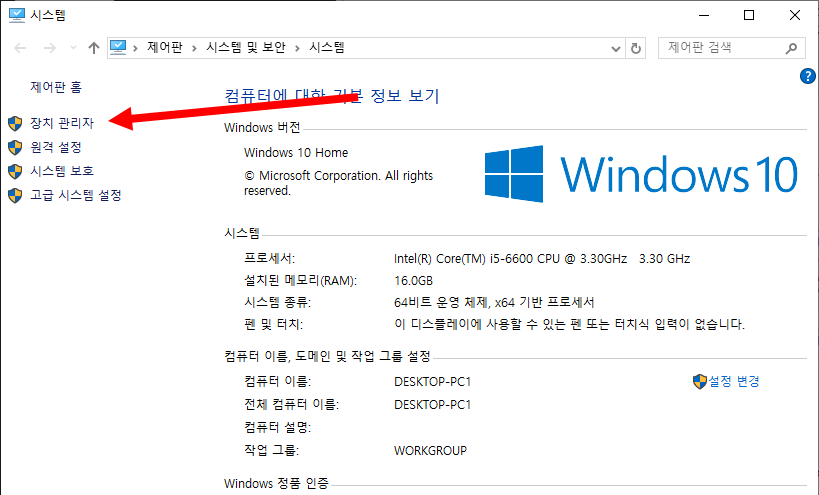Maximize the 시스템 window
819x495 pixels.
click(x=749, y=15)
